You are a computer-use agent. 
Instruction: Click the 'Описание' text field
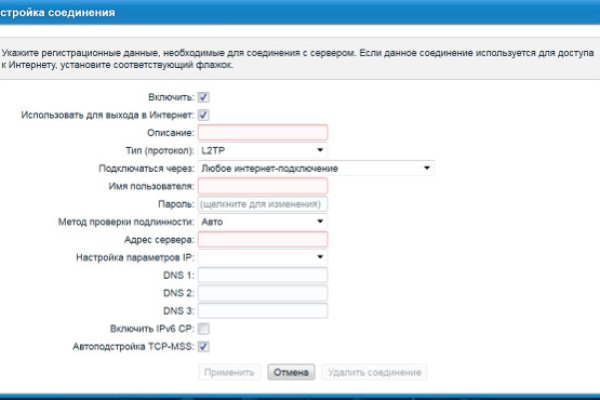(263, 132)
